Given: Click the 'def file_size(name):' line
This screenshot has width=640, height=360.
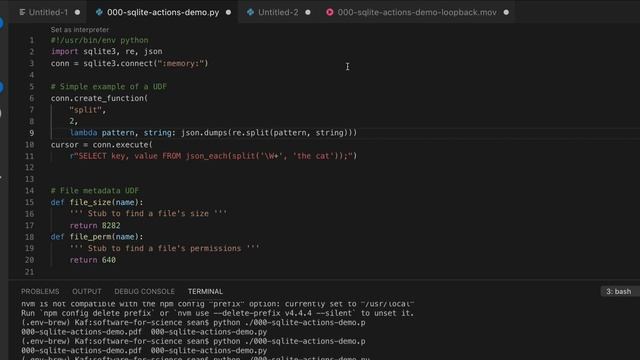Looking at the screenshot, I should [x=97, y=202].
